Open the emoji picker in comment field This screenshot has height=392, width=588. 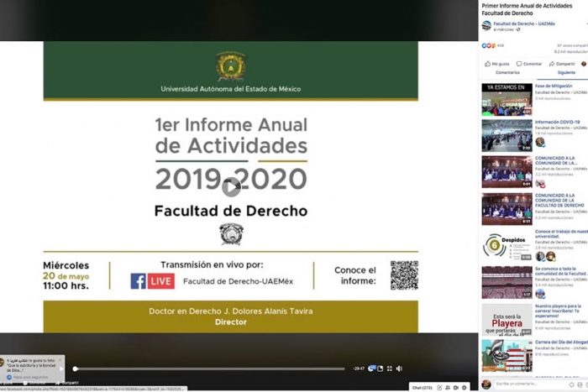(x=571, y=385)
